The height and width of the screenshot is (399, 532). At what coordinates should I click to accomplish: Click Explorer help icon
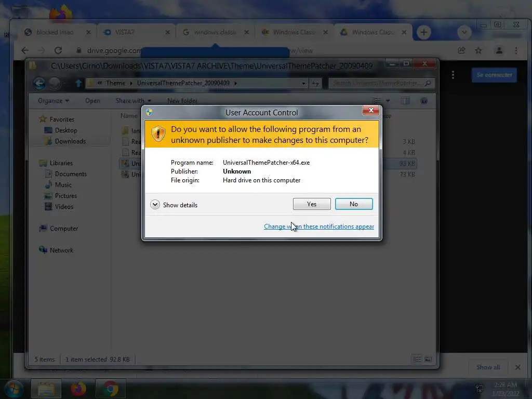[424, 101]
